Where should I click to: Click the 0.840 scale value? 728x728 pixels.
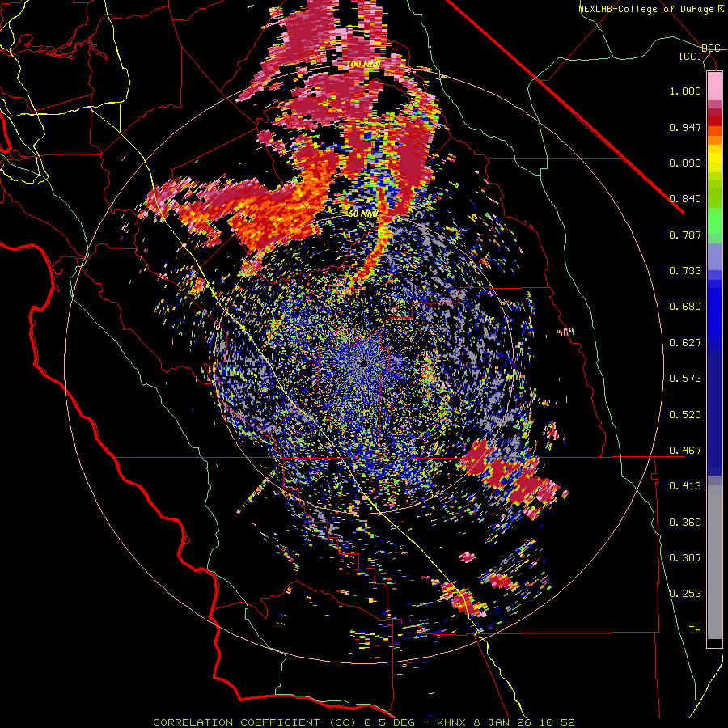click(x=685, y=199)
